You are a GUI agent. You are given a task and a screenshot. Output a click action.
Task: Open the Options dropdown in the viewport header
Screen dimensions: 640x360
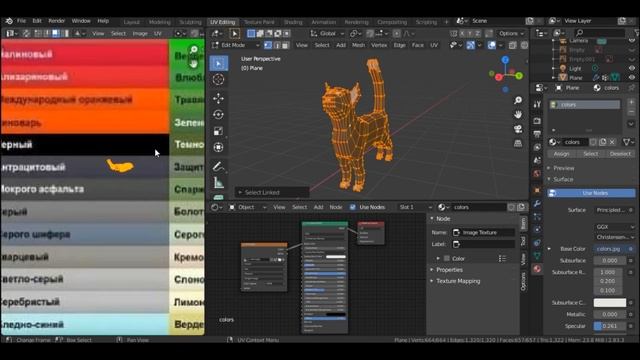(x=511, y=33)
